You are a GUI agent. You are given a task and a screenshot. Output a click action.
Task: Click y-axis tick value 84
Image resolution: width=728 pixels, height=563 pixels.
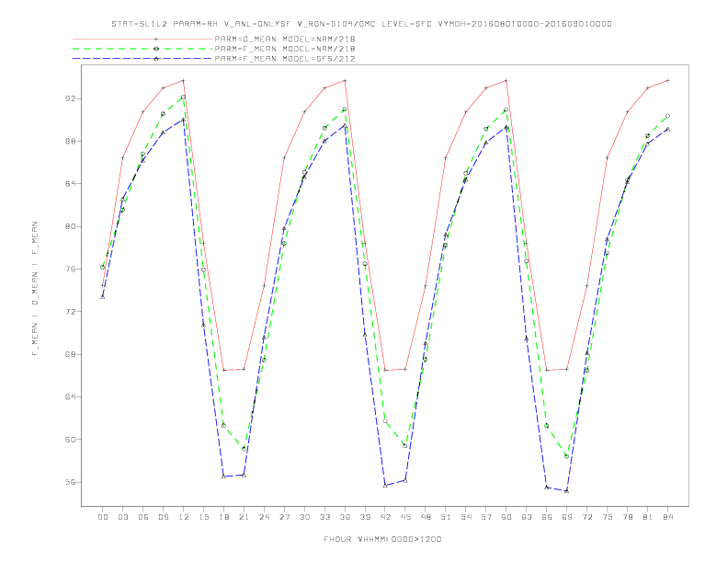pyautogui.click(x=70, y=183)
